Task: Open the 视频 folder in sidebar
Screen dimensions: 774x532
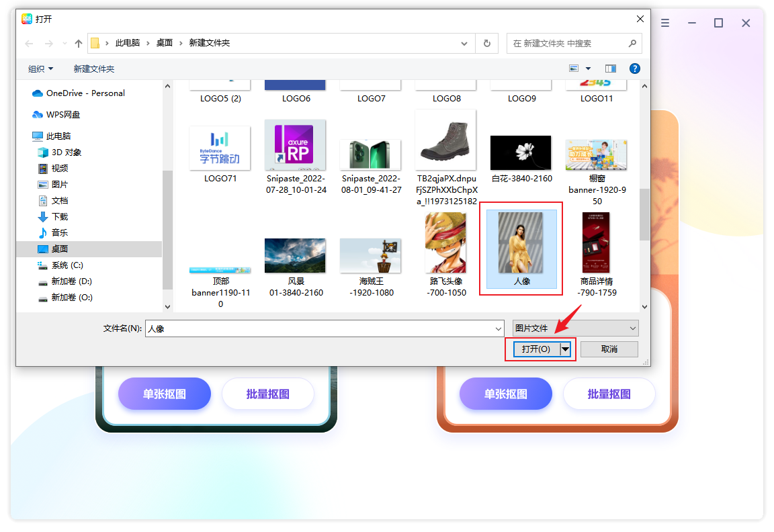Action: [53, 169]
